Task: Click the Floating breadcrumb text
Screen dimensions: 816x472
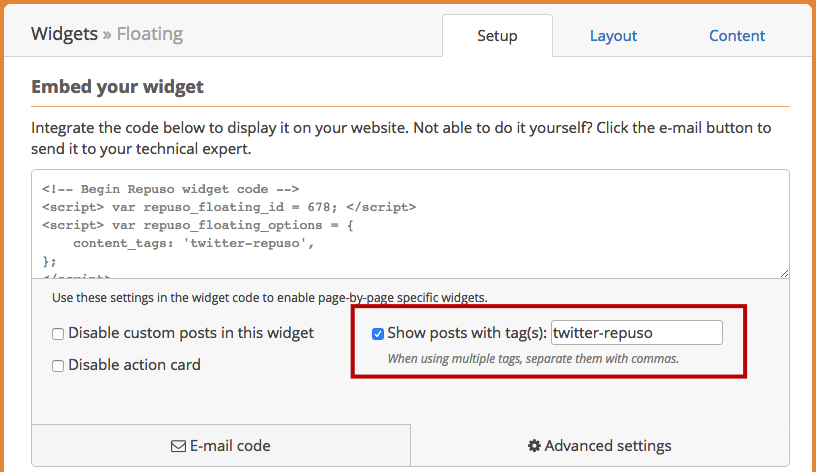Action: (150, 34)
